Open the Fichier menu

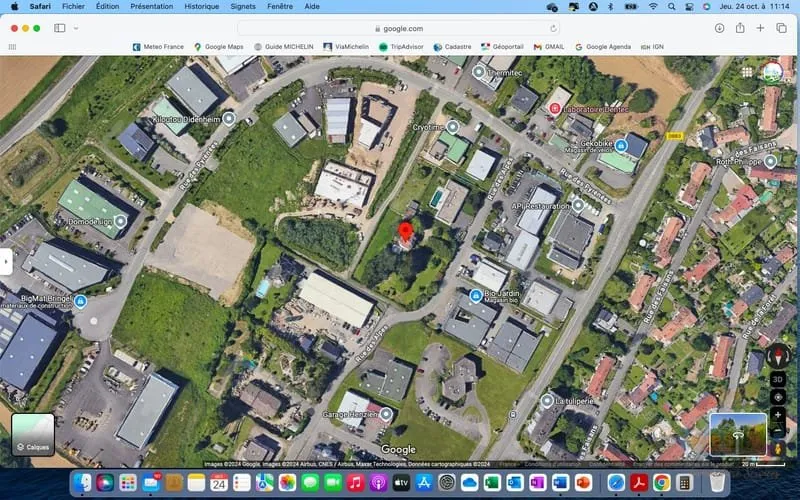[x=73, y=6]
